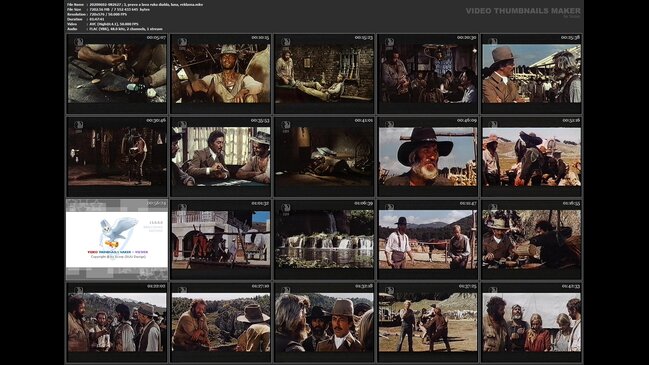The width and height of the screenshot is (649, 365).
Task: Select the 00:20:30 crowded saloon thumbnail
Action: coord(428,74)
